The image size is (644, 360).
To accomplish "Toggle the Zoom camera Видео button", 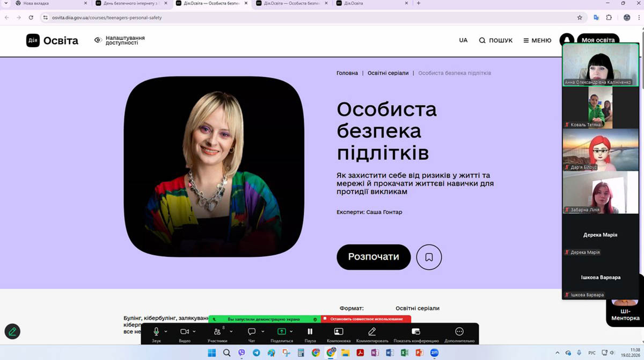I will 185,332.
